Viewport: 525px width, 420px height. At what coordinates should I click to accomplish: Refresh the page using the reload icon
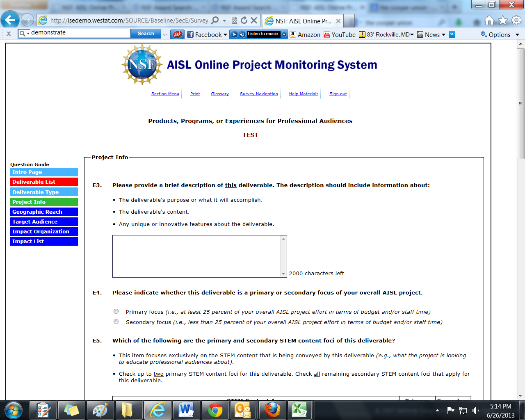[x=244, y=21]
